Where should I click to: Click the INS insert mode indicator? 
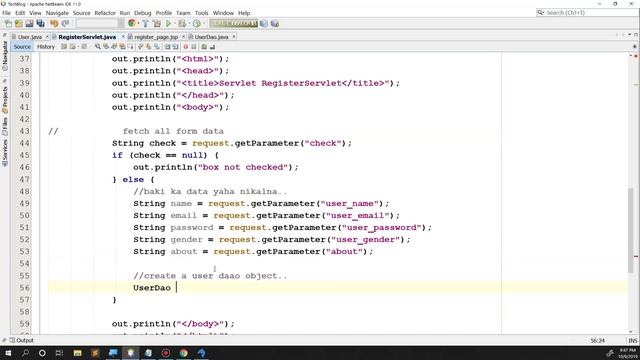(x=633, y=340)
